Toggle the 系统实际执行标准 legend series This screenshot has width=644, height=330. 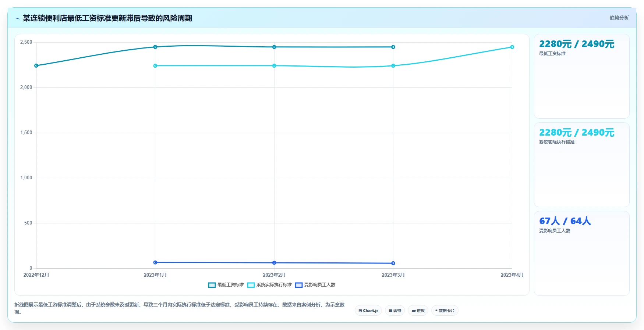point(269,285)
